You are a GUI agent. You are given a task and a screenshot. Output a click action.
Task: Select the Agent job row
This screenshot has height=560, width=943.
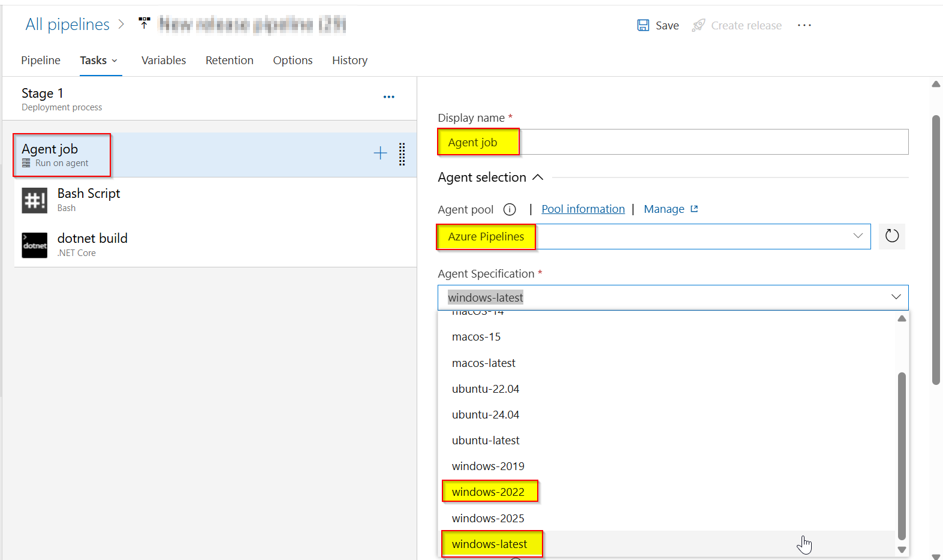[x=215, y=155]
